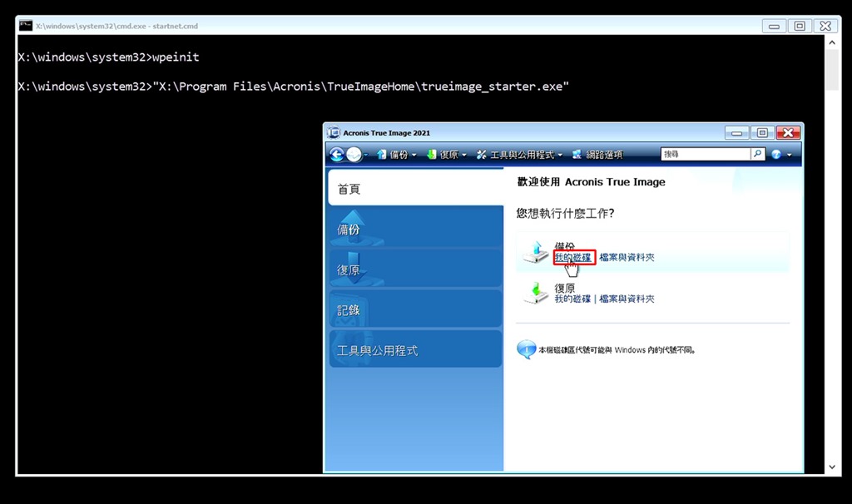Select 工具與公用程式 in the left sidebar
Screen dimensions: 852x504
(x=415, y=350)
